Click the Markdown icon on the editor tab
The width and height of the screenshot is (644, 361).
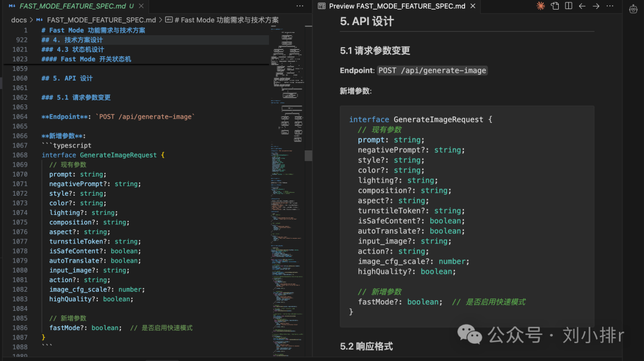(x=12, y=6)
